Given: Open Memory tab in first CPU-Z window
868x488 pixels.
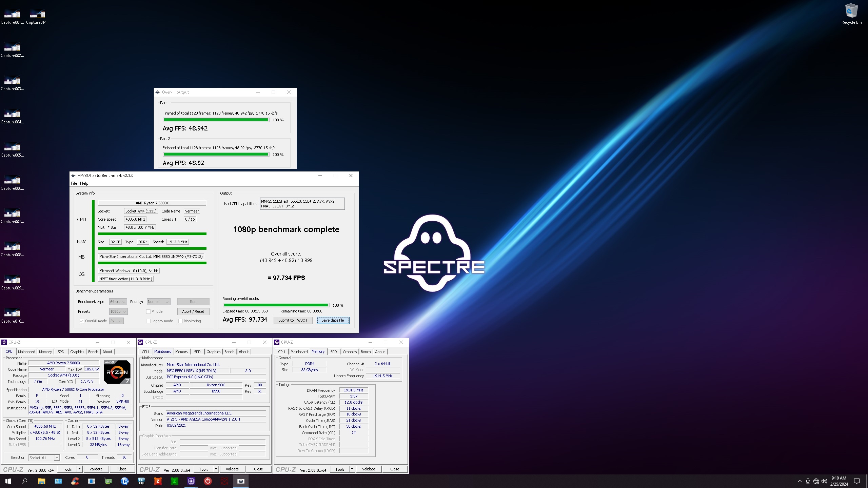Looking at the screenshot, I should [45, 352].
